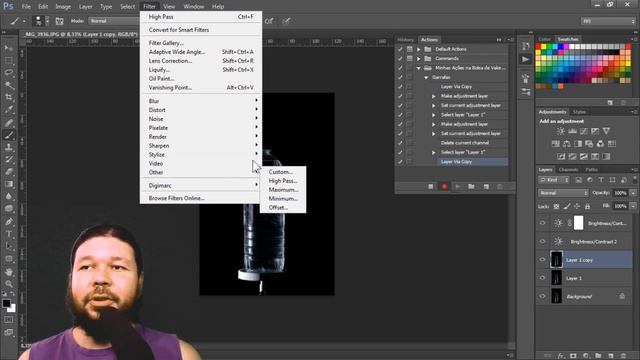640x360 pixels.
Task: Select the Zoom tool
Action: pyautogui.click(x=9, y=284)
